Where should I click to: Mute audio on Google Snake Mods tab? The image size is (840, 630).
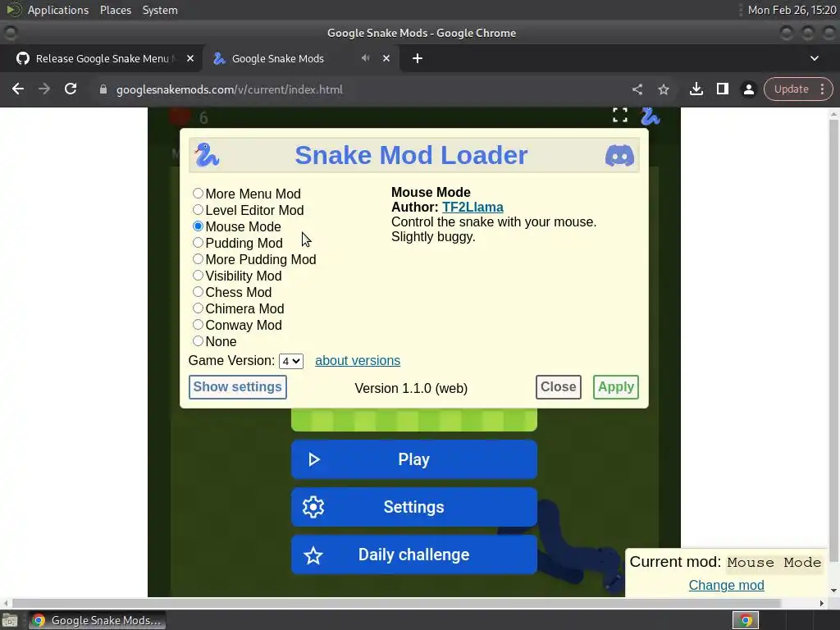[x=365, y=58]
